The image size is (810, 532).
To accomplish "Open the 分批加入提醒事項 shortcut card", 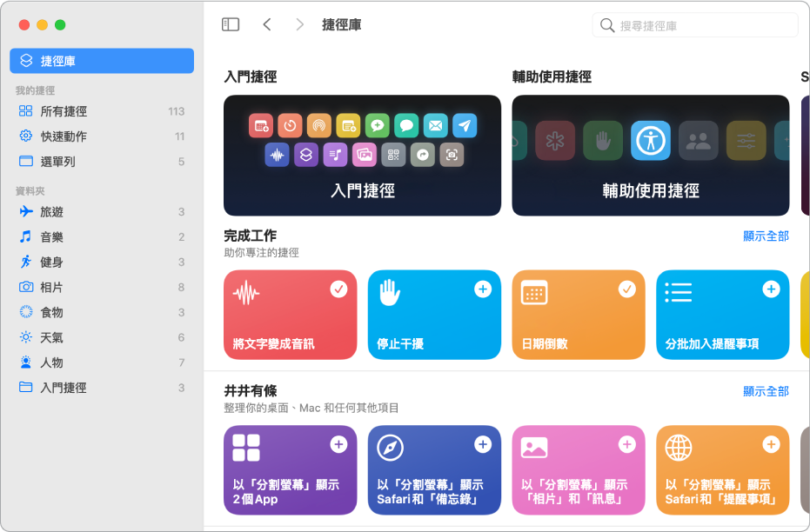I will (x=723, y=315).
